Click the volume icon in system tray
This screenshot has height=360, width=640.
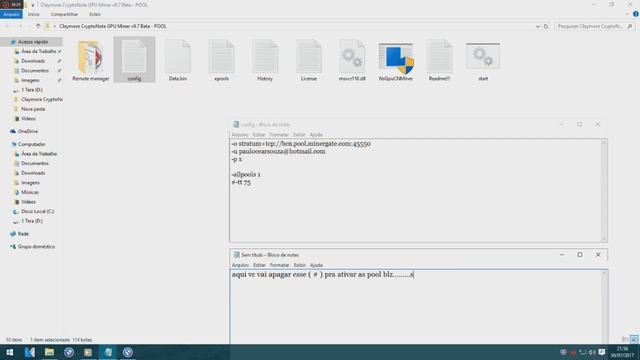592,352
